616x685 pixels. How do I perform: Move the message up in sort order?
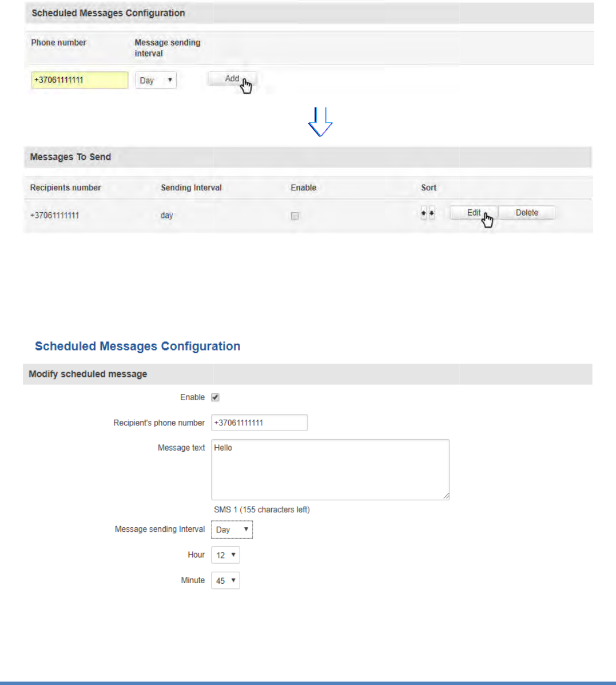click(424, 213)
